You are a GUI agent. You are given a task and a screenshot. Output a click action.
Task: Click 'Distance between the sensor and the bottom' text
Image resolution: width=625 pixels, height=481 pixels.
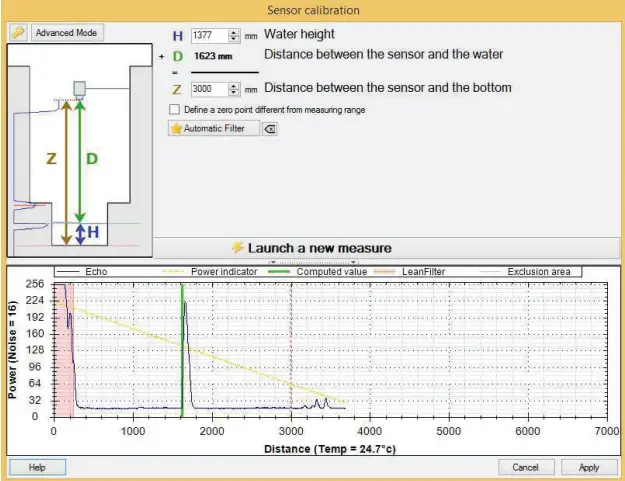(387, 88)
